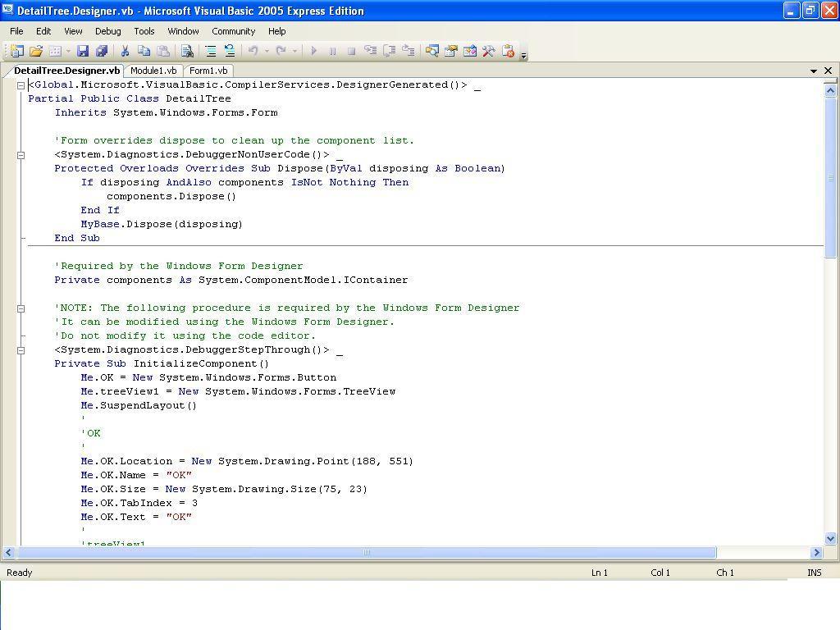Collapse the DebuggerNonUserCode Dispose outline region
Viewport: 840px width, 630px height.
tap(21, 155)
